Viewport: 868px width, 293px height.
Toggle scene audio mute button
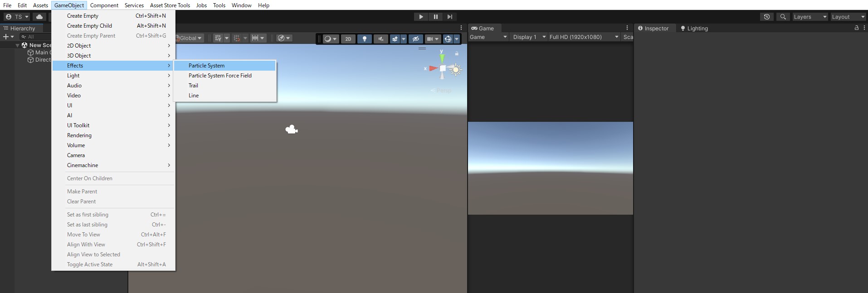[380, 39]
